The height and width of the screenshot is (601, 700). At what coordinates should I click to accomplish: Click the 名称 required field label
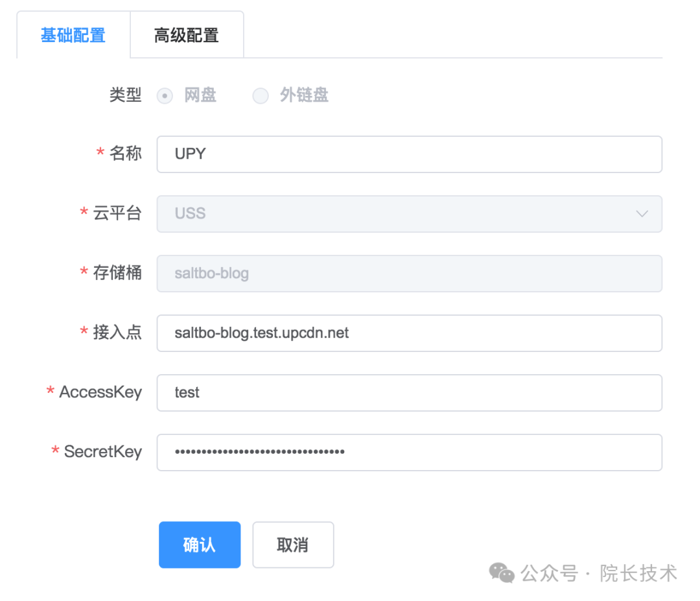[125, 154]
